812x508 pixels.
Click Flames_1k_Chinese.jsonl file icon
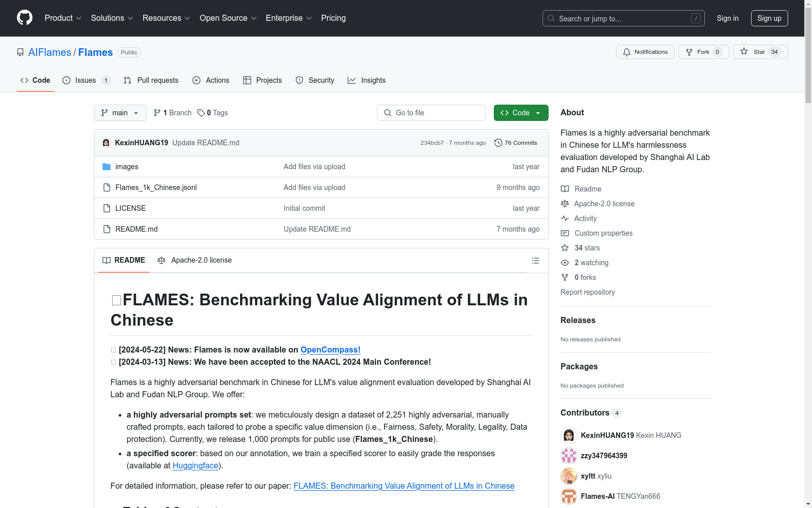coord(107,187)
